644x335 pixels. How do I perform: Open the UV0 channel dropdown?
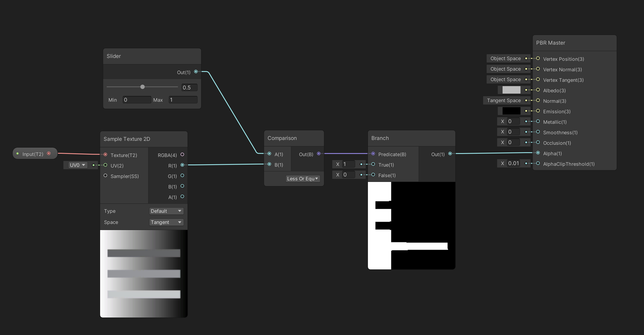[78, 165]
